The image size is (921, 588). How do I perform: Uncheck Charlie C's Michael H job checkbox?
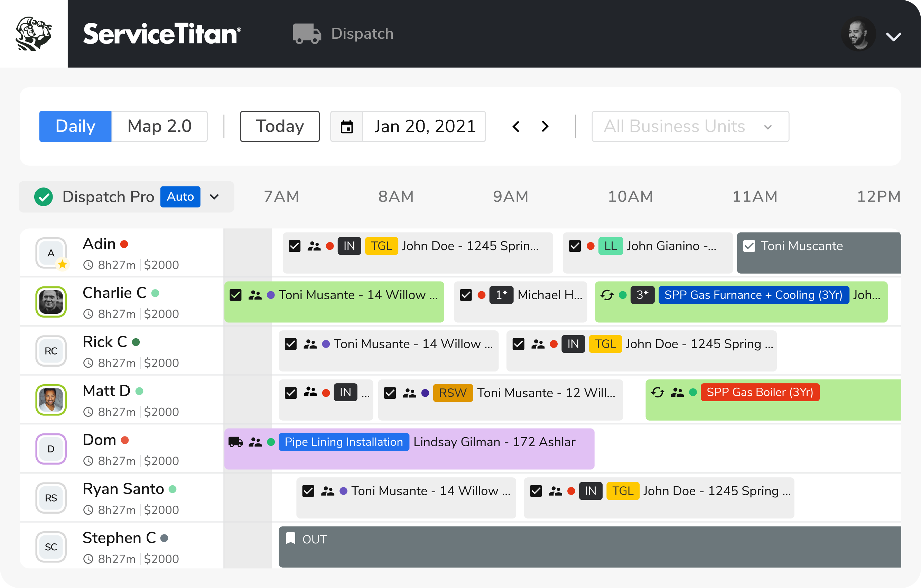[x=465, y=295]
